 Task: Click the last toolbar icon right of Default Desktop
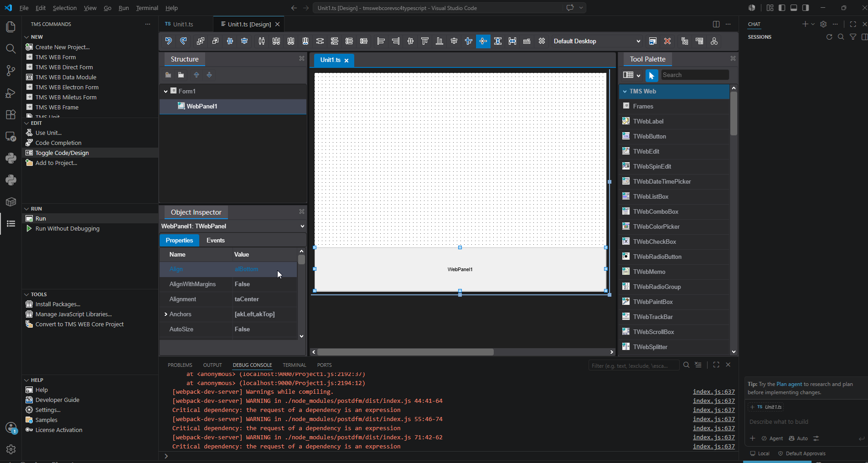714,41
